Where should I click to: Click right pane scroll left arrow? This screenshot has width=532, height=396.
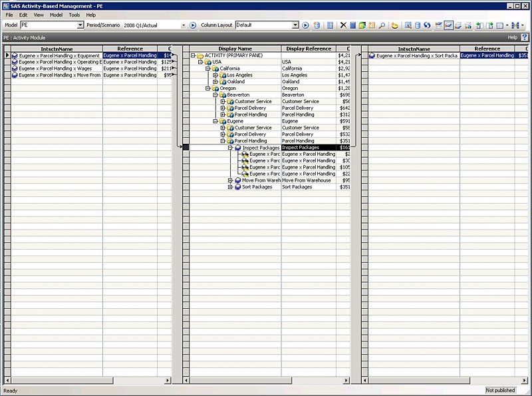364,381
